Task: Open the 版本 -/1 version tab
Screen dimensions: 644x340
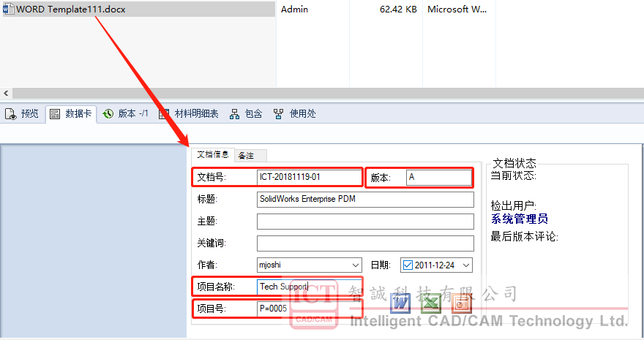Action: (126, 113)
